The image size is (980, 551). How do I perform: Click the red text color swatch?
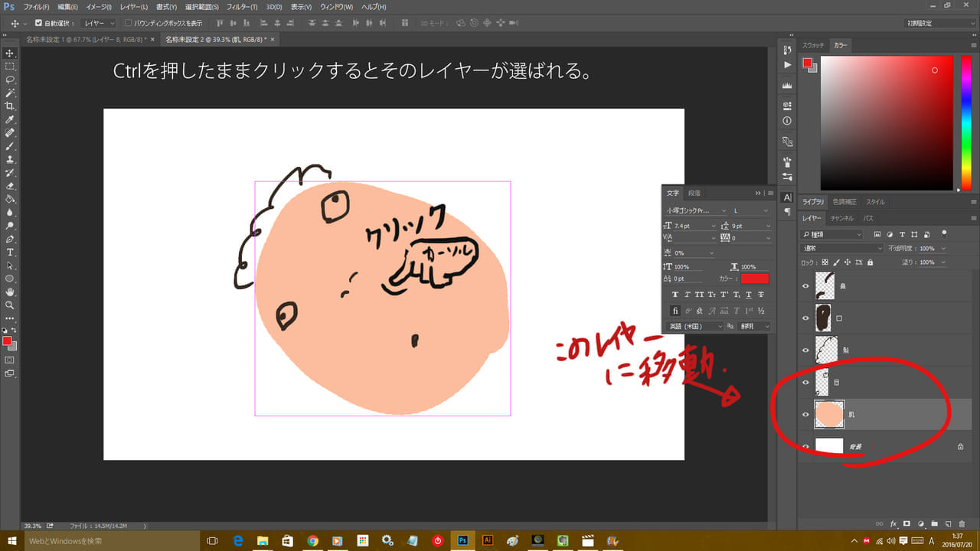point(754,279)
